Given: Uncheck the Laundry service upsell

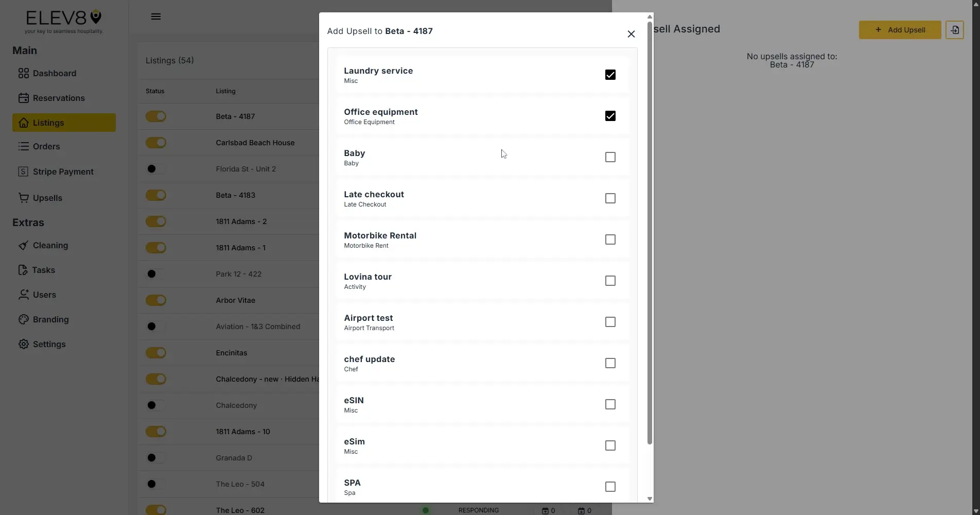Looking at the screenshot, I should click(610, 75).
